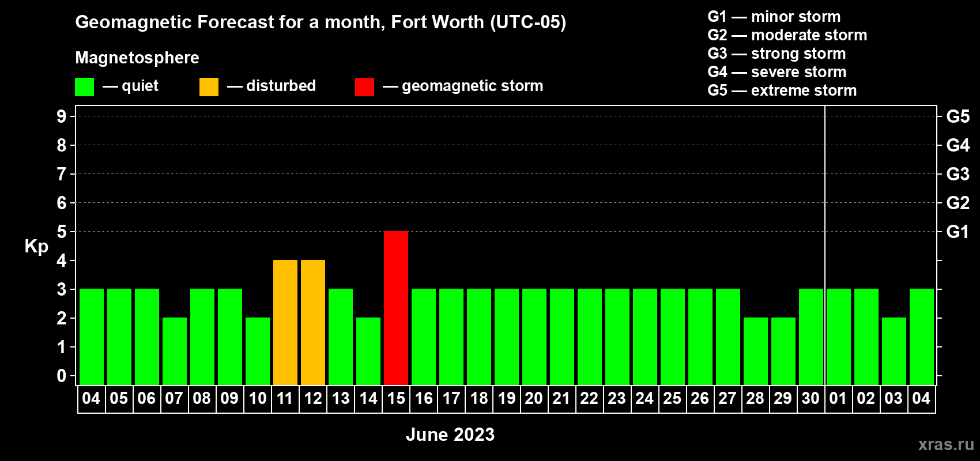Click the '20' date label
980x461 pixels.
(534, 399)
